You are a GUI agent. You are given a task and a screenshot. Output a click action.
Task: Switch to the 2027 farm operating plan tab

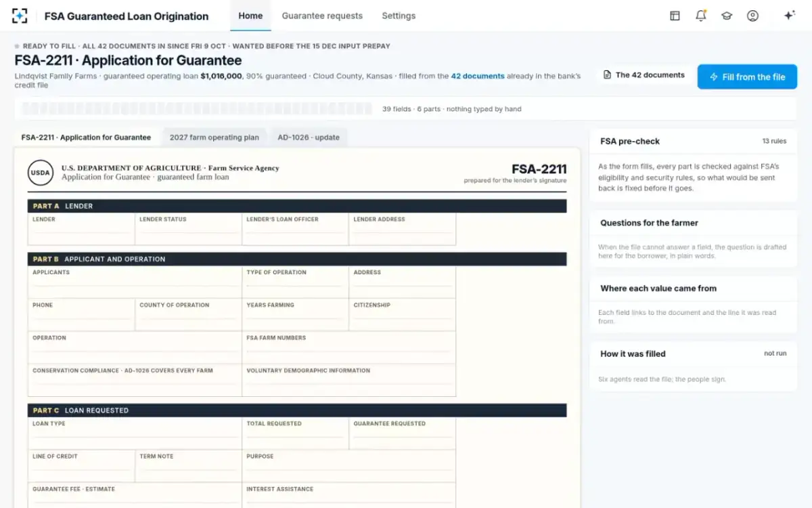click(214, 137)
